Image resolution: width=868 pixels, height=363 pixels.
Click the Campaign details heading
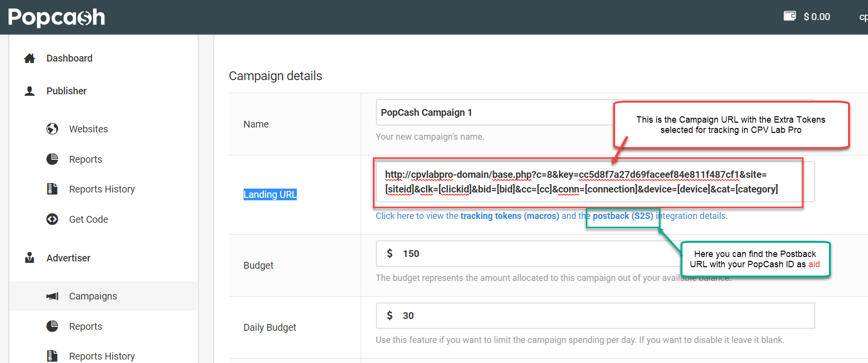(x=275, y=76)
